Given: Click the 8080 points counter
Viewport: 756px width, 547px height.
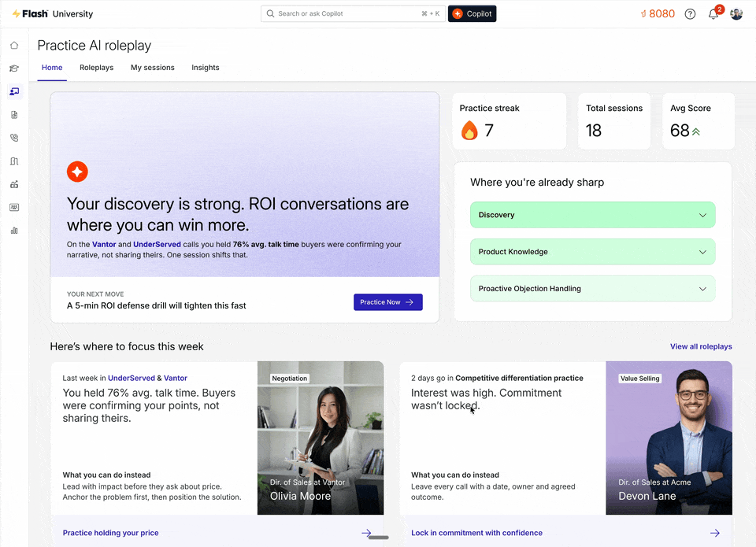Looking at the screenshot, I should 657,14.
